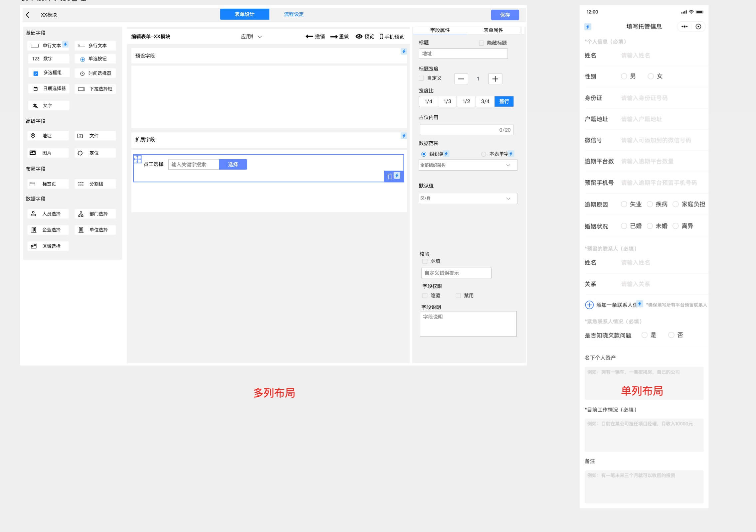The height and width of the screenshot is (532, 756).
Task: Check the 隐藏标题 checkbox
Action: [481, 43]
